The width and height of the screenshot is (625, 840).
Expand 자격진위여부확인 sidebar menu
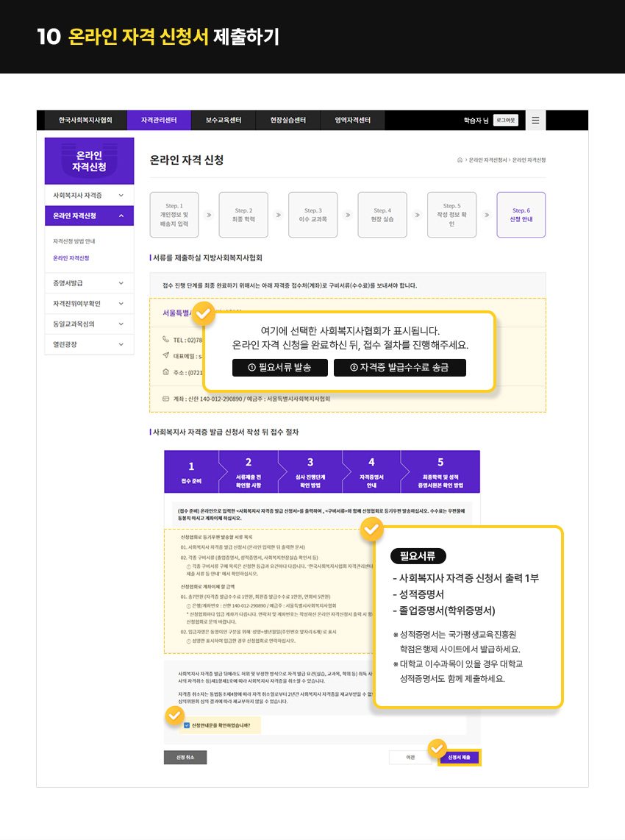[x=89, y=304]
